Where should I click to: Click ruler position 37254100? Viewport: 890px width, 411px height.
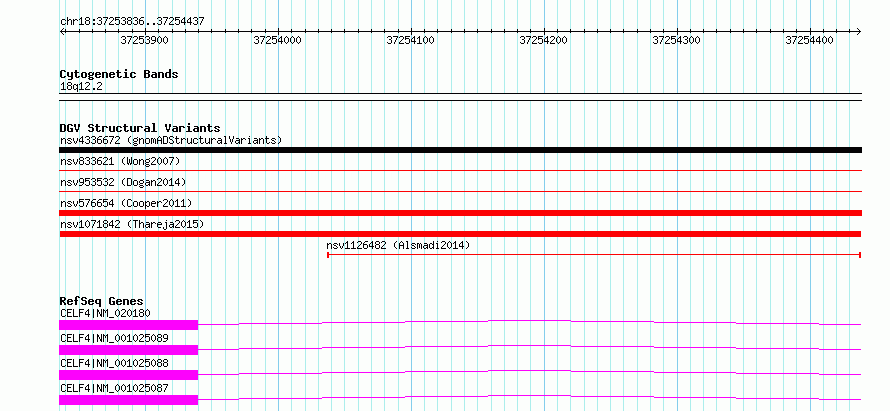410,41
